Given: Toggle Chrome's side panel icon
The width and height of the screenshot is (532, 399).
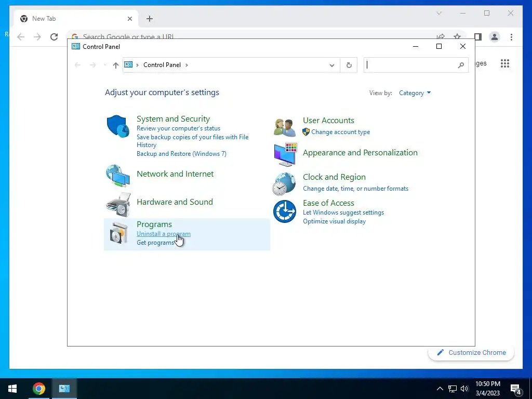Looking at the screenshot, I should [478, 37].
